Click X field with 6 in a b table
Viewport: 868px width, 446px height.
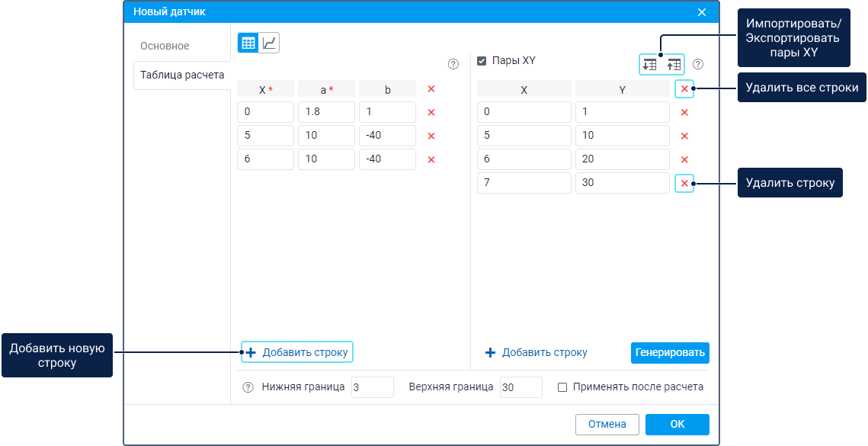point(266,159)
